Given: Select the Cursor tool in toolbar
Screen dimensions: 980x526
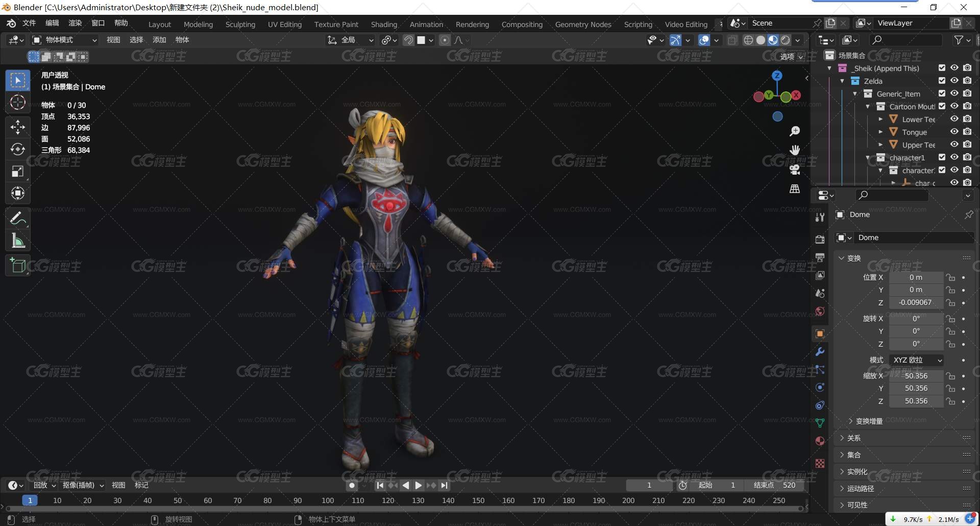Looking at the screenshot, I should (18, 103).
